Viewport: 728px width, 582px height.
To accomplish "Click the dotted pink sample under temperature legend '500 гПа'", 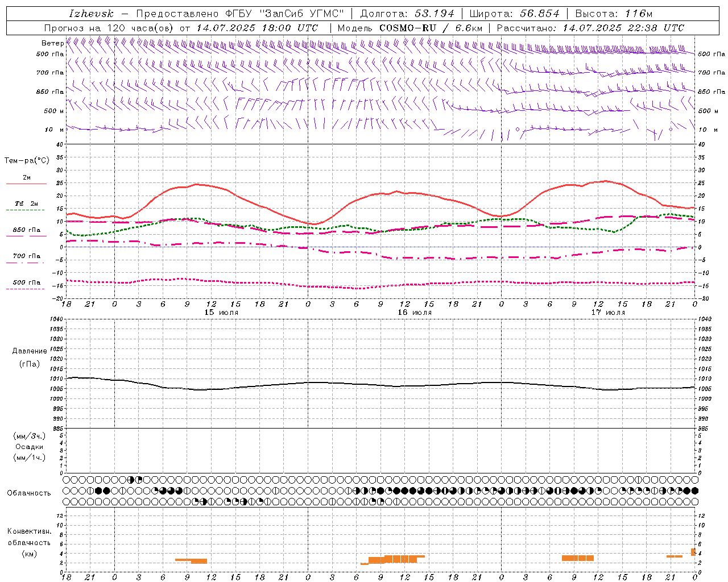I will click(26, 289).
